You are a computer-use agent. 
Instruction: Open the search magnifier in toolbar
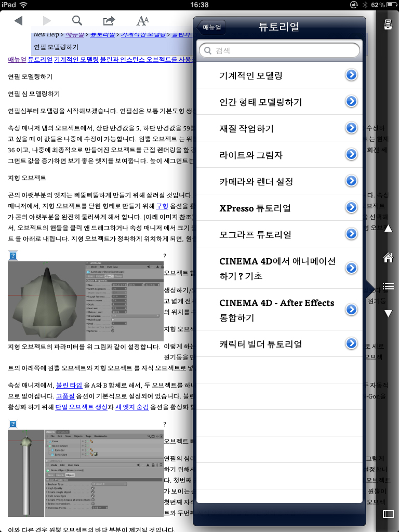(77, 21)
